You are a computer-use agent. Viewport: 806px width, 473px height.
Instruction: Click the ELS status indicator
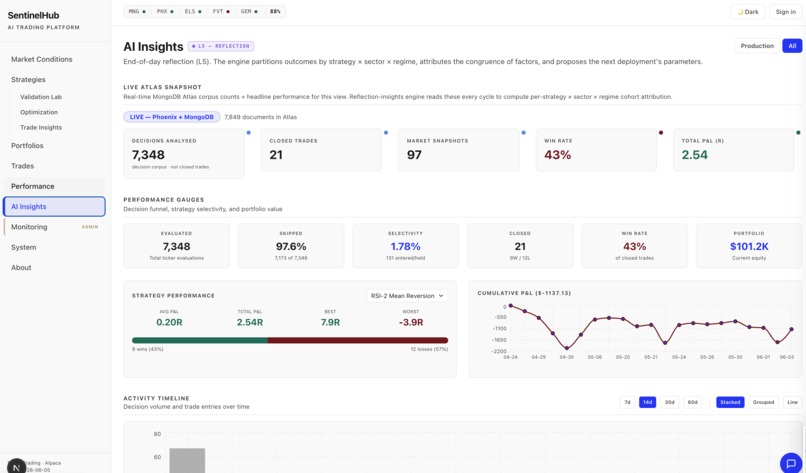[x=193, y=11]
